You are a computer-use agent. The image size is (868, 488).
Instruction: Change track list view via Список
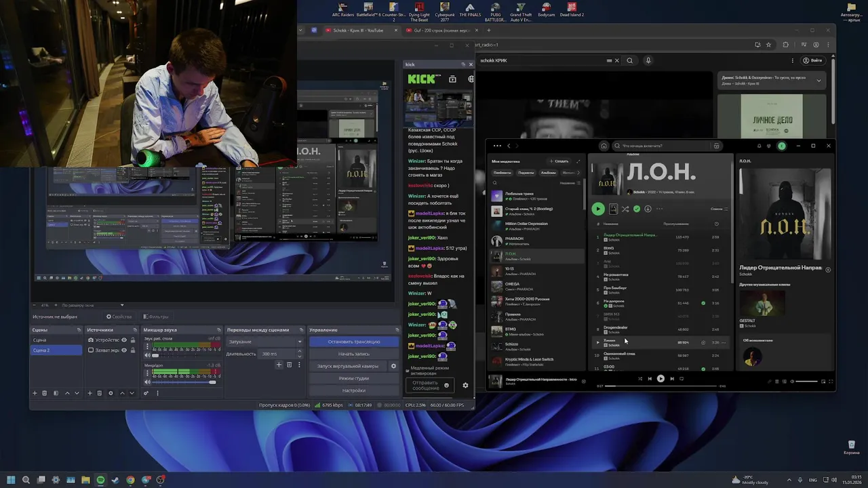(x=719, y=209)
